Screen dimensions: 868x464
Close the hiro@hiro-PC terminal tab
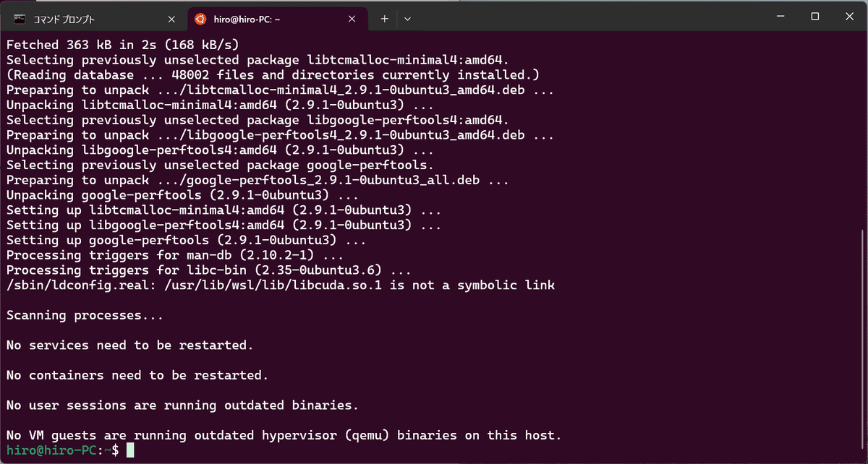click(x=352, y=19)
